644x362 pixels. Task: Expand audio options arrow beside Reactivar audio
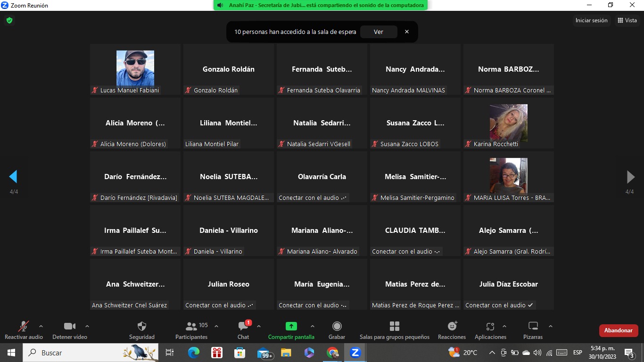pos(41,326)
